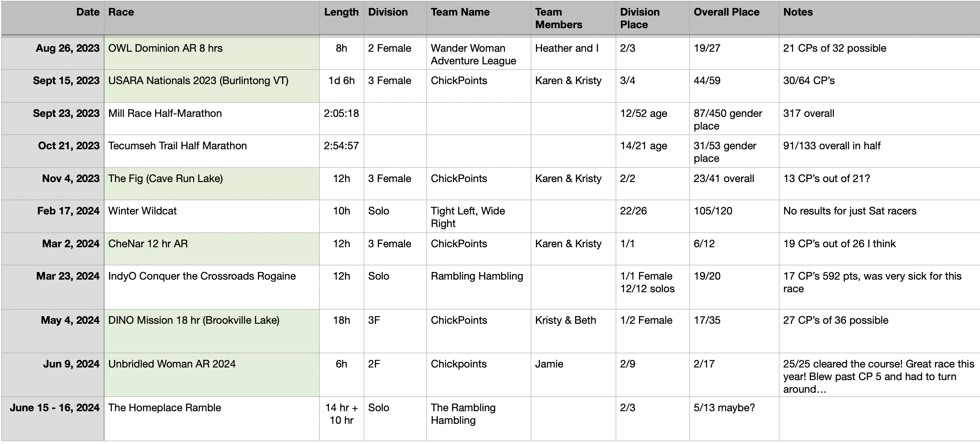Viewport: 980px width, 444px height.
Task: Select the Wander Woman Adventure League cell
Action: point(473,54)
